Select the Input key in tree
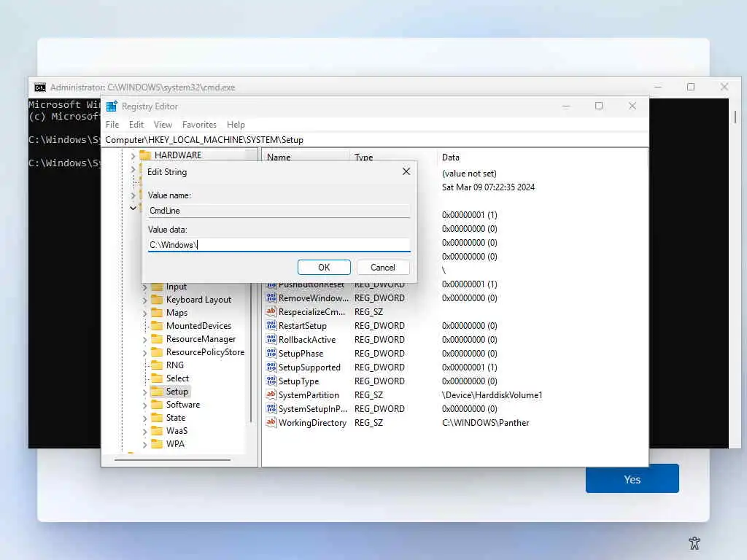 tap(177, 287)
